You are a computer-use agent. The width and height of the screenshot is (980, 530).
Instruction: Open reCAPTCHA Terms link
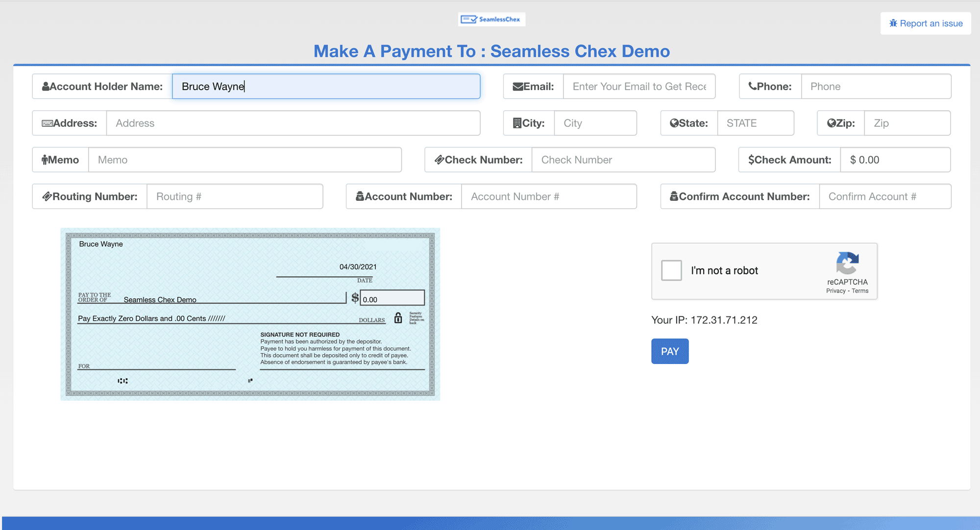click(x=860, y=291)
